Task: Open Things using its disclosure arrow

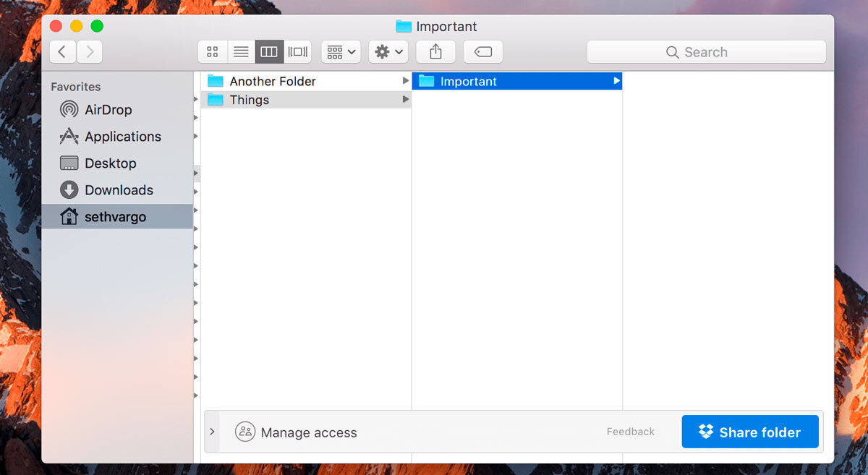Action: 405,100
